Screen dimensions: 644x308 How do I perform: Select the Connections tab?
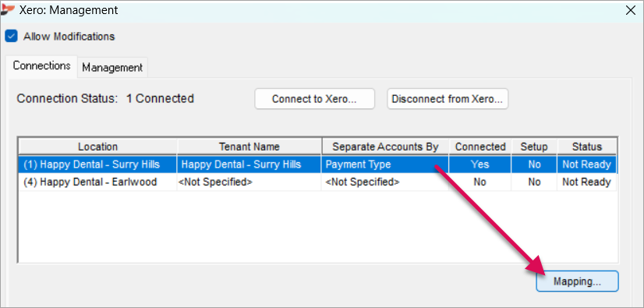41,66
